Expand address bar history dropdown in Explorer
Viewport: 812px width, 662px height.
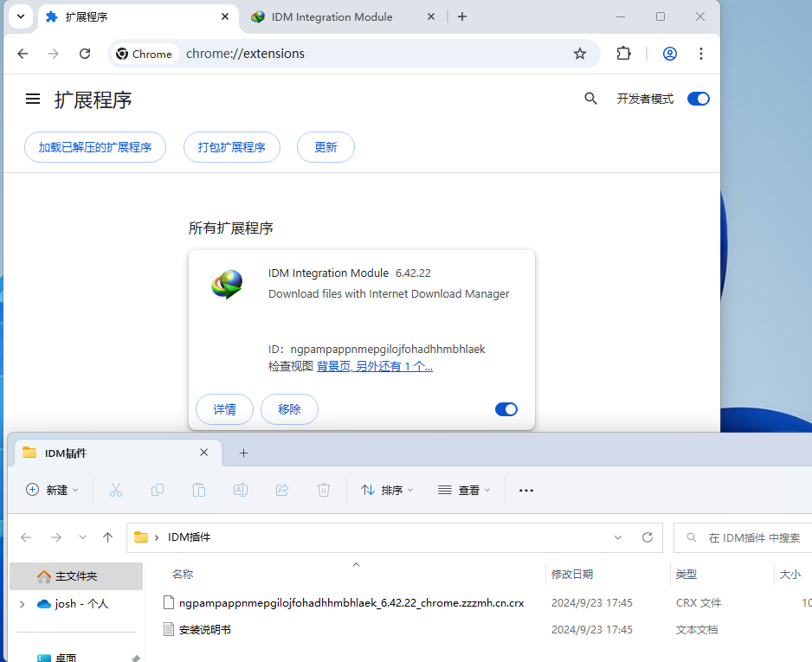coord(618,537)
